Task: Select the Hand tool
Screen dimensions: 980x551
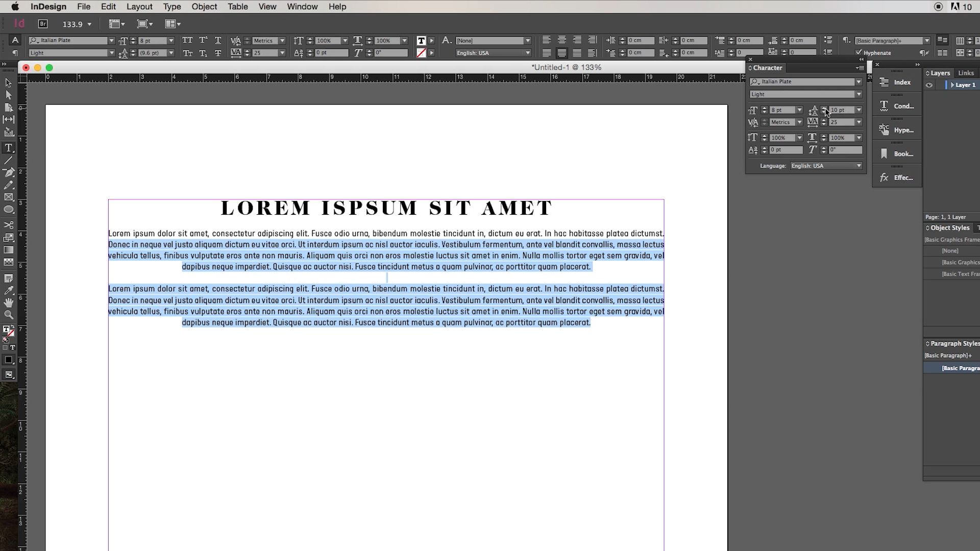Action: (x=8, y=303)
